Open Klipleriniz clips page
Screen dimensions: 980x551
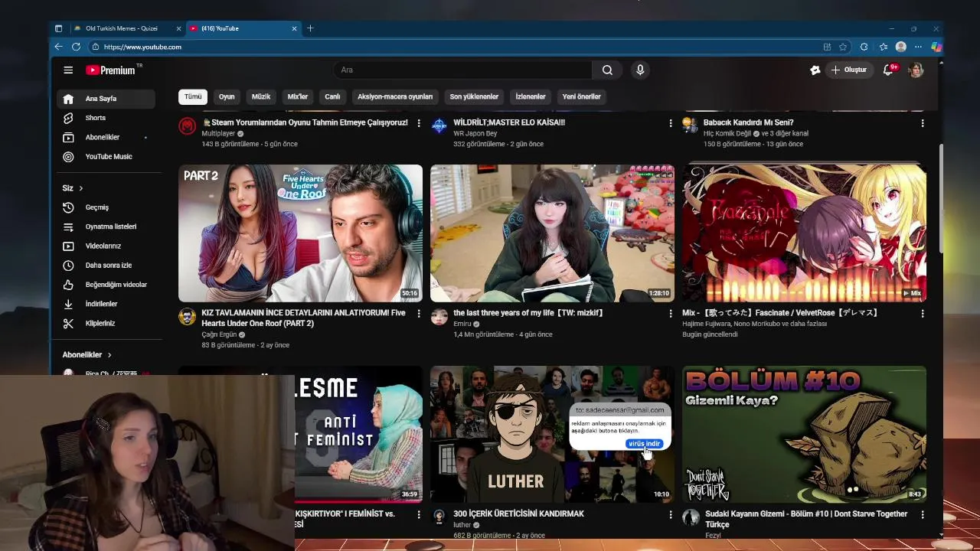tap(106, 323)
